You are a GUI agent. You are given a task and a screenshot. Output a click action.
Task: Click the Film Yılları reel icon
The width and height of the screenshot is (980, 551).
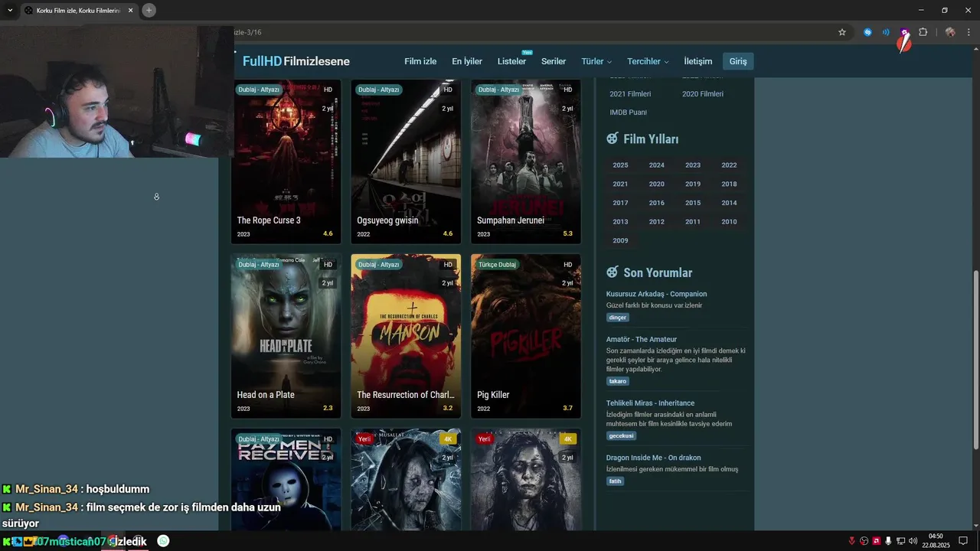tap(612, 139)
